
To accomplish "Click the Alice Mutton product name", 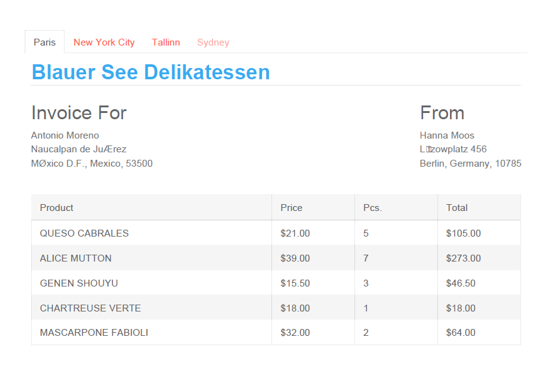I will (x=76, y=258).
